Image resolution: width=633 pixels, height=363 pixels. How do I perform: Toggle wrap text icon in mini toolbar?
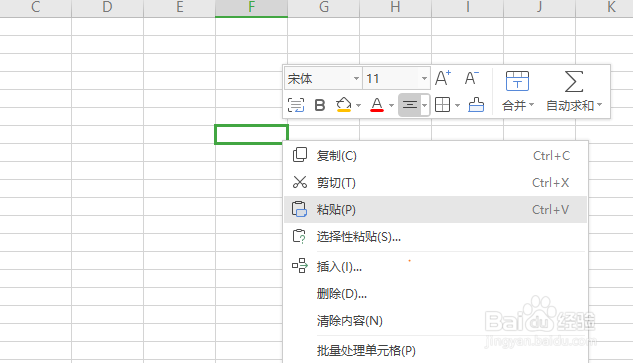click(x=296, y=105)
